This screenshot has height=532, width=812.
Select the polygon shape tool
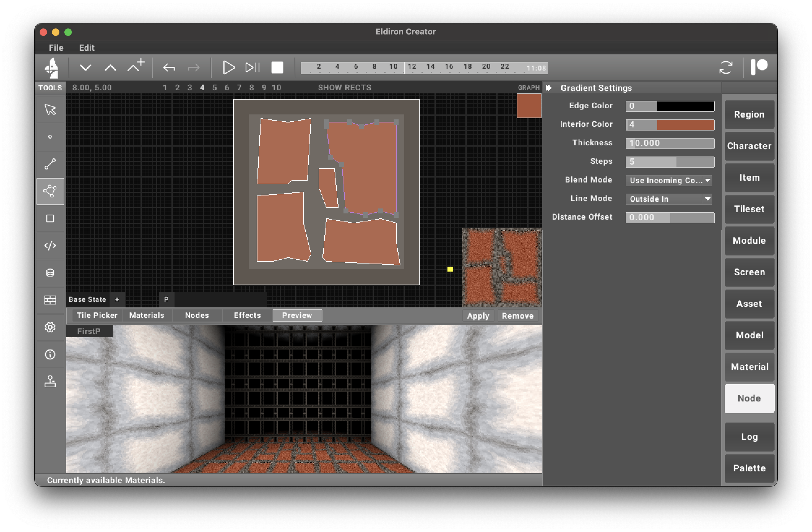point(50,191)
